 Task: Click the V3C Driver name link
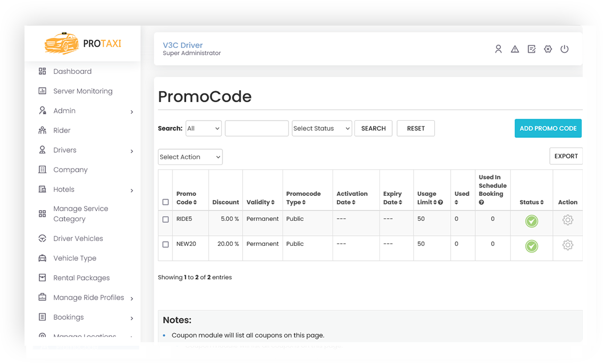(x=183, y=45)
